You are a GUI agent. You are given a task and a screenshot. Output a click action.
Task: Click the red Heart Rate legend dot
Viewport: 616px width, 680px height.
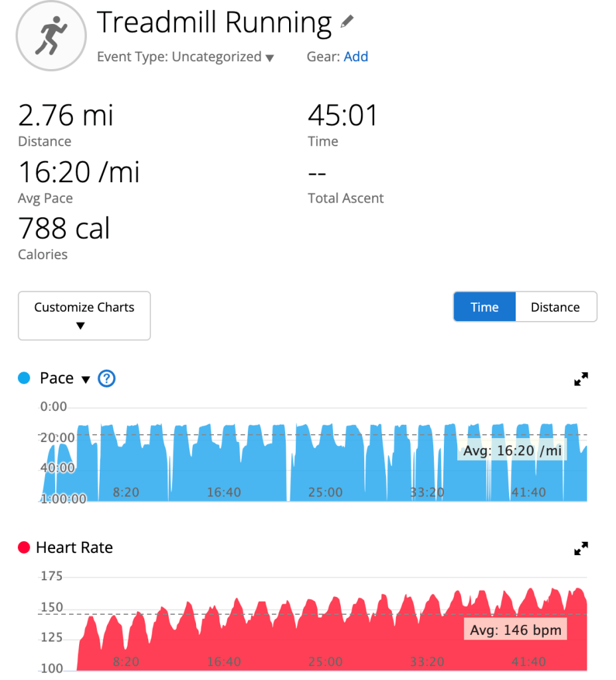click(x=25, y=548)
